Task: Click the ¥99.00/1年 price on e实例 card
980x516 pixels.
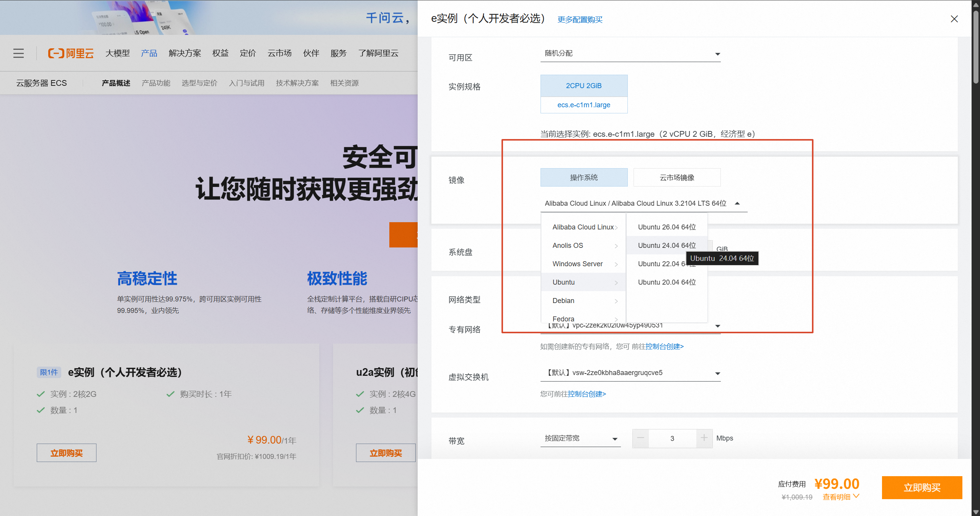Action: point(272,440)
